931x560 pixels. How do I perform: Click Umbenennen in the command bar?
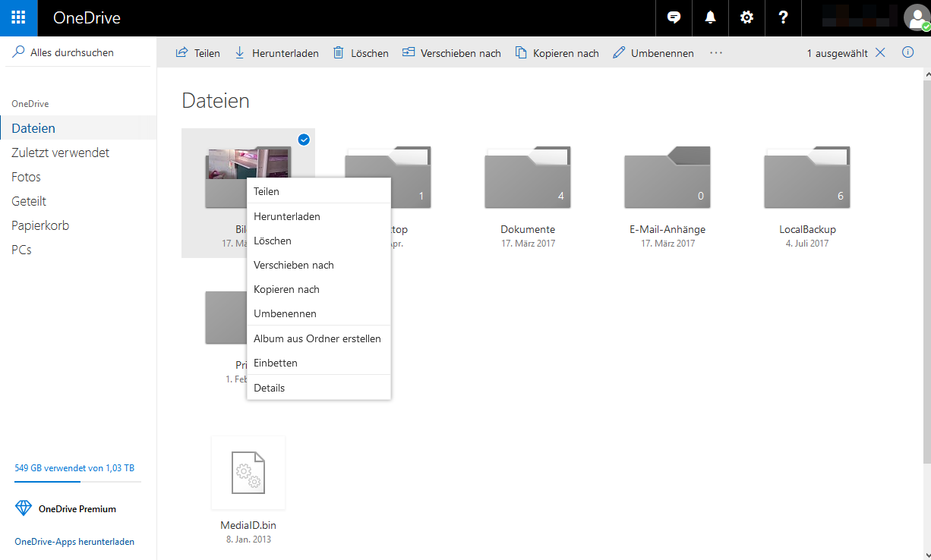coord(653,53)
